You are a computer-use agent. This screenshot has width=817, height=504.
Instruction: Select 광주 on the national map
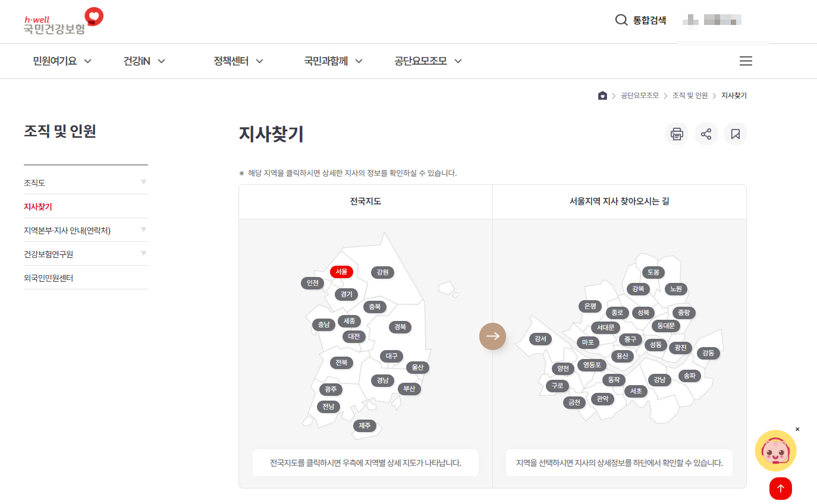click(330, 389)
